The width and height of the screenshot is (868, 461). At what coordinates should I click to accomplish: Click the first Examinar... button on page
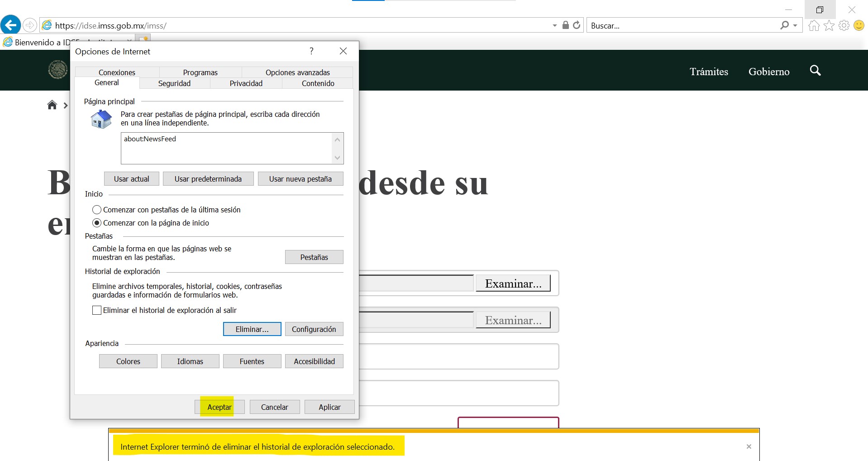pos(513,283)
